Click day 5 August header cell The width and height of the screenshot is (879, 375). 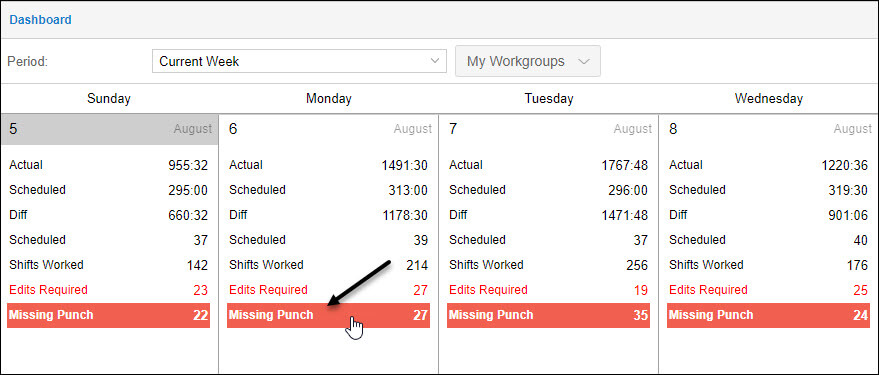(110, 129)
